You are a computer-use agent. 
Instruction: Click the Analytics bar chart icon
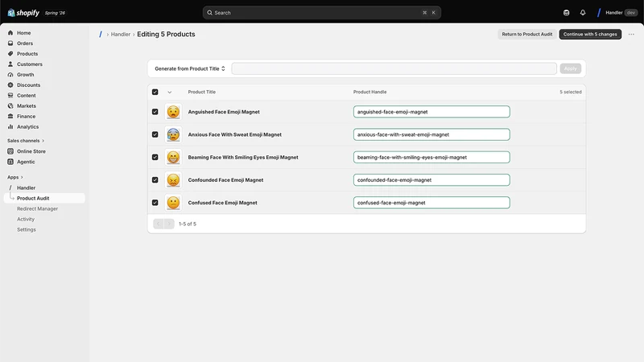pos(10,127)
